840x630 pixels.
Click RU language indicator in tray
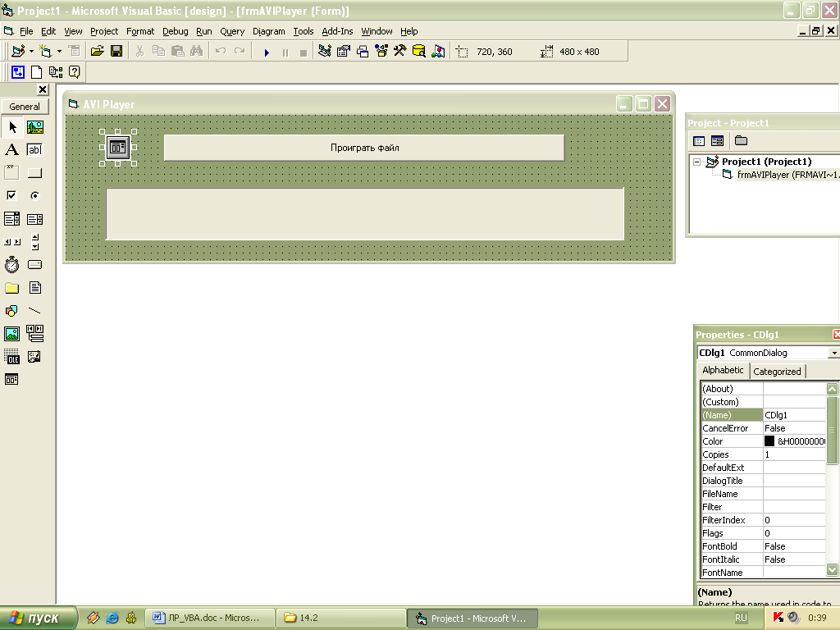click(x=741, y=618)
